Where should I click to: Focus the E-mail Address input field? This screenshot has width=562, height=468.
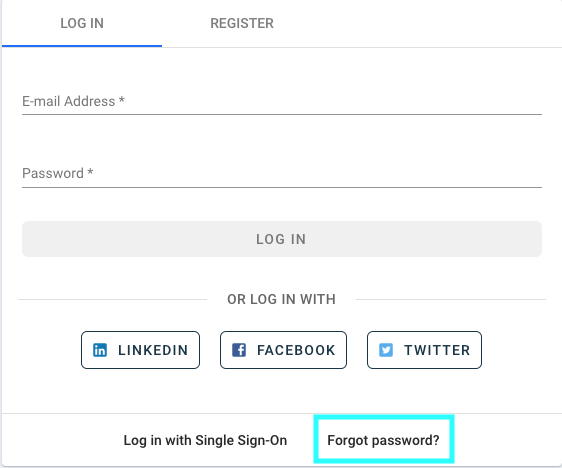pos(282,101)
